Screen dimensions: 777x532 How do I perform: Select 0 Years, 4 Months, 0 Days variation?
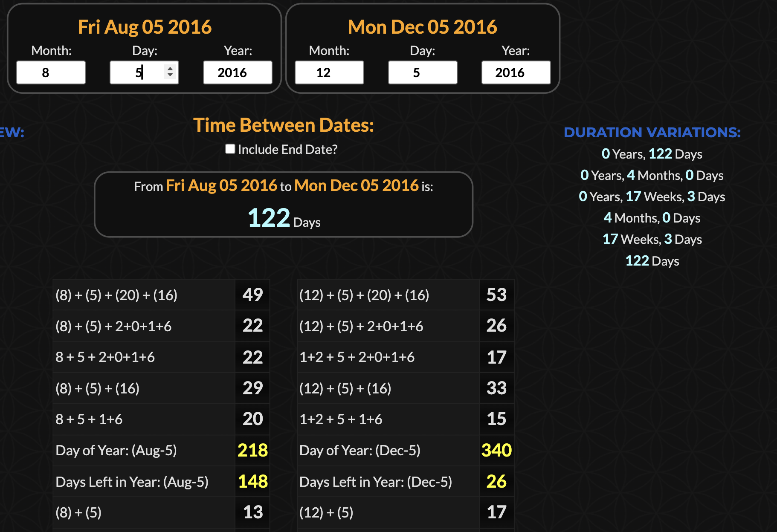click(652, 175)
